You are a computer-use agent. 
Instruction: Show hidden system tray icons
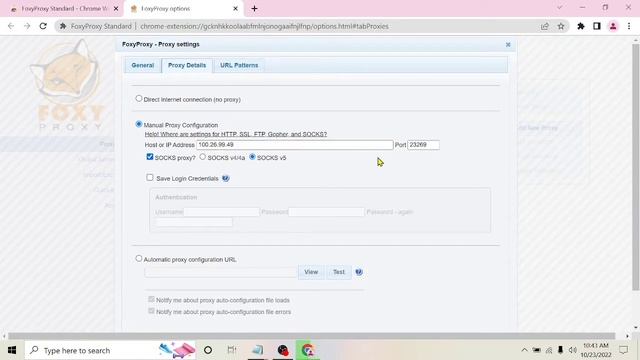(x=524, y=350)
